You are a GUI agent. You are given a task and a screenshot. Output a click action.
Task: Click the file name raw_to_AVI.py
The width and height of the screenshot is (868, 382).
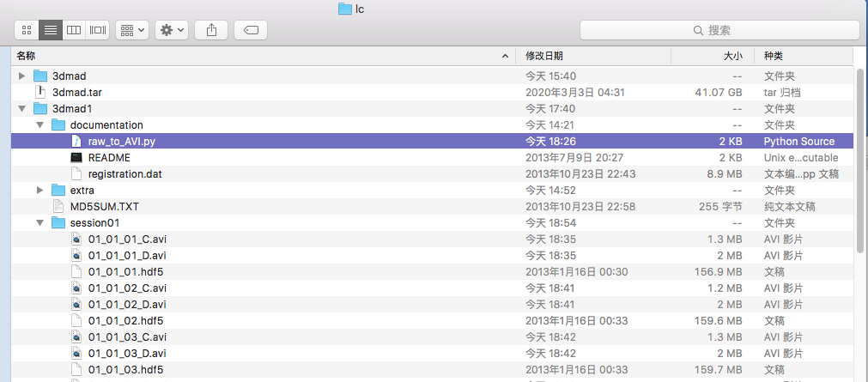[x=122, y=142]
